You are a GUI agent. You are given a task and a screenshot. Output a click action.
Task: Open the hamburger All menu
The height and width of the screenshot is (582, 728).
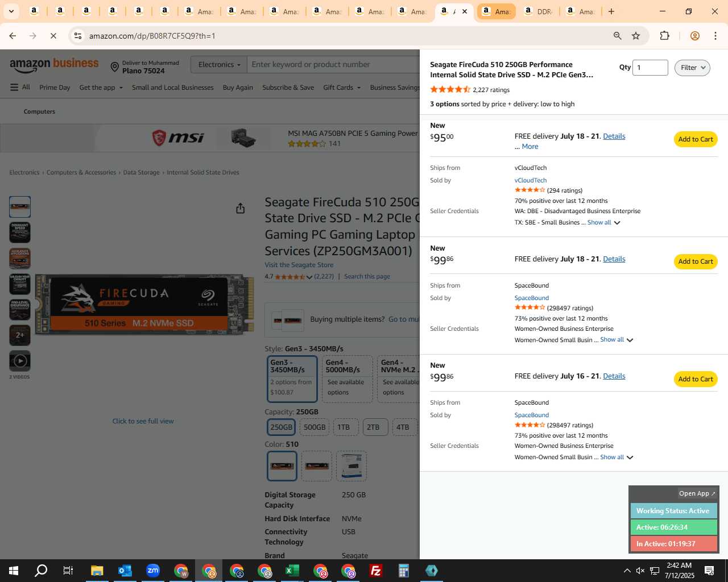point(20,87)
